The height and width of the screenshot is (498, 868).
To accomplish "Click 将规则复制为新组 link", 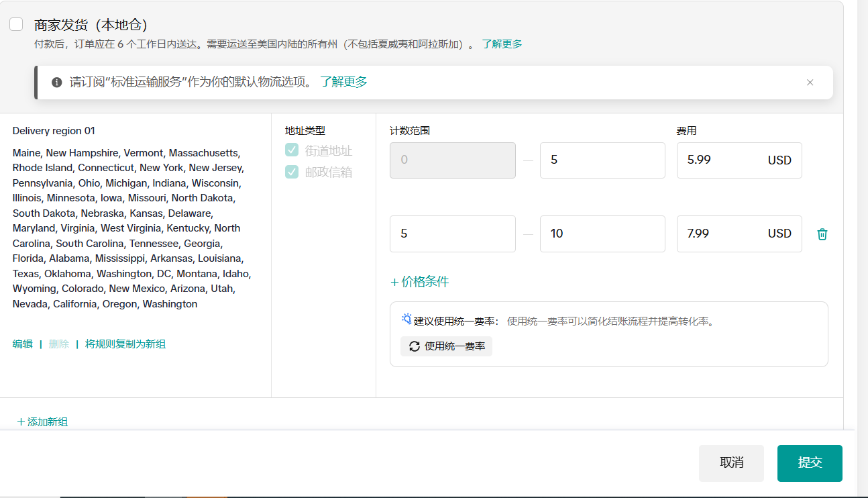I will click(x=125, y=344).
